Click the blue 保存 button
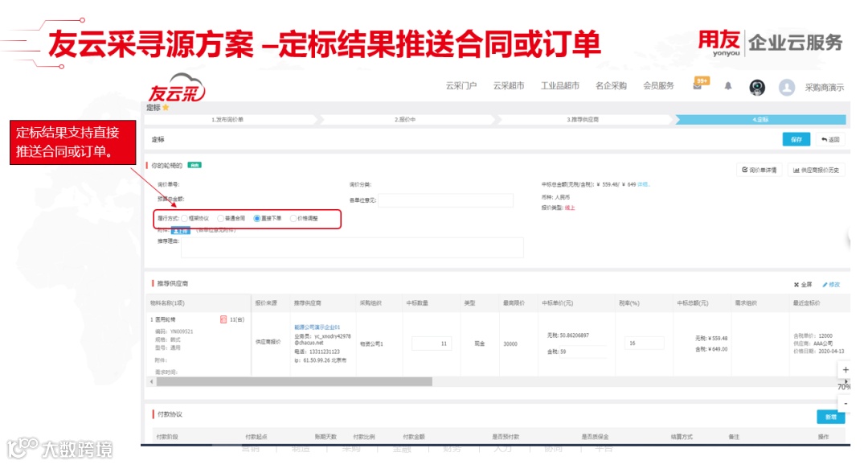 [796, 140]
